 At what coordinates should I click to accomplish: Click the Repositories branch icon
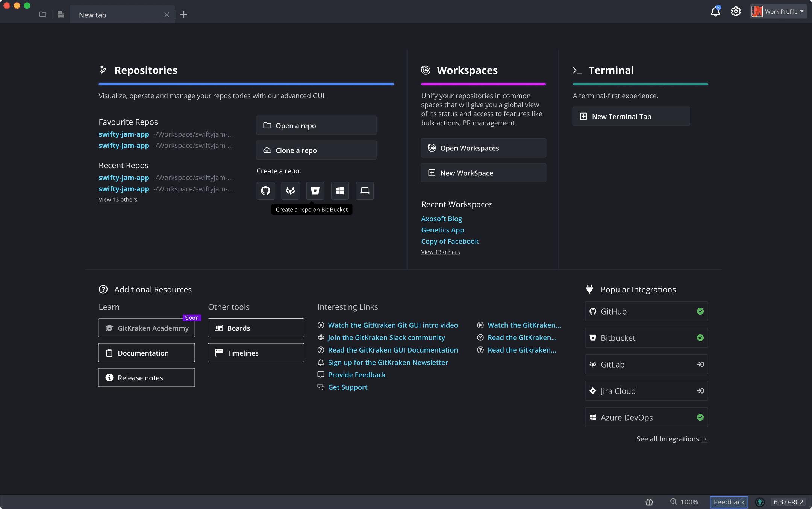[103, 70]
